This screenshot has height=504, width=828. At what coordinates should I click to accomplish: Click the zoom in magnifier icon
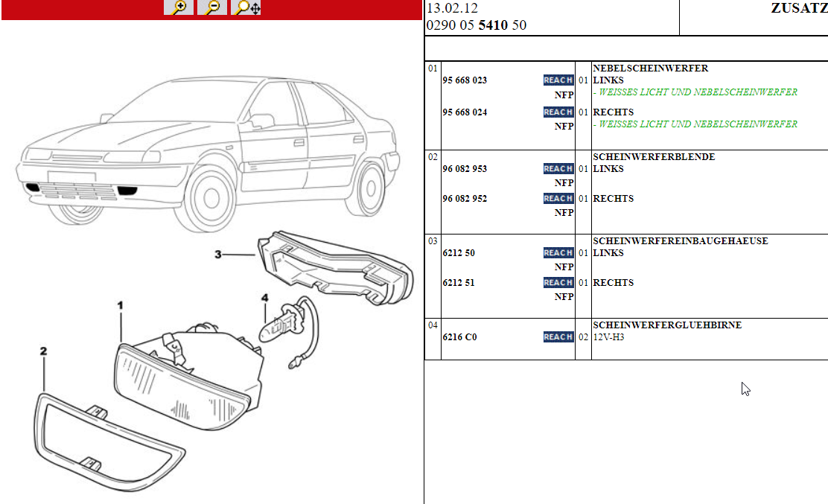tap(179, 7)
